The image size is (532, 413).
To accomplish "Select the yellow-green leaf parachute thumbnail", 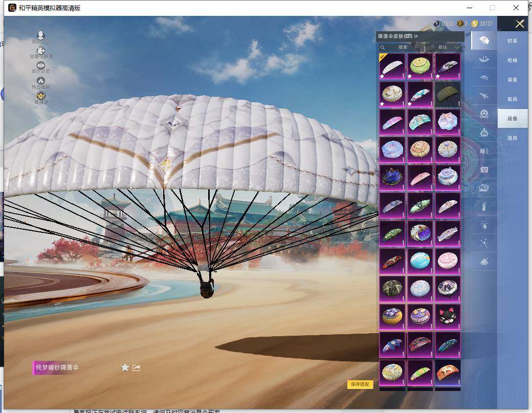I will pos(420,373).
